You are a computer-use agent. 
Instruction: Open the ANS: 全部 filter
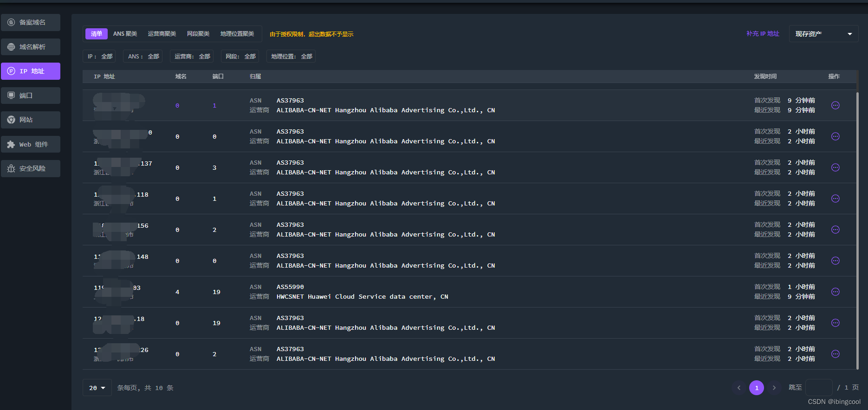tap(143, 56)
